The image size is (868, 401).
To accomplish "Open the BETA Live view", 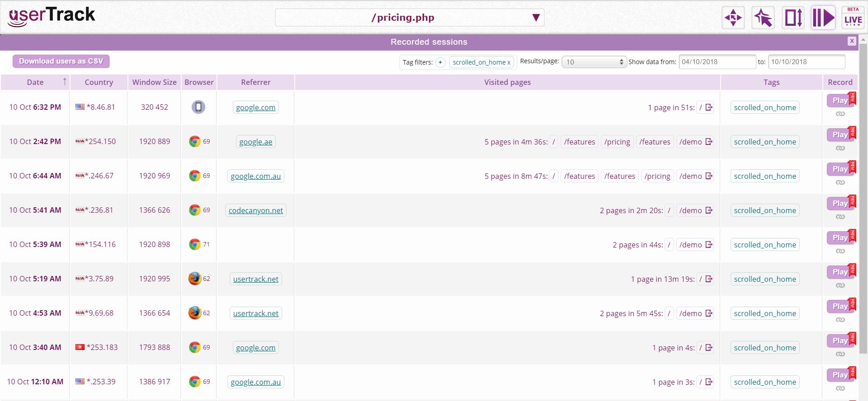I will (x=853, y=18).
